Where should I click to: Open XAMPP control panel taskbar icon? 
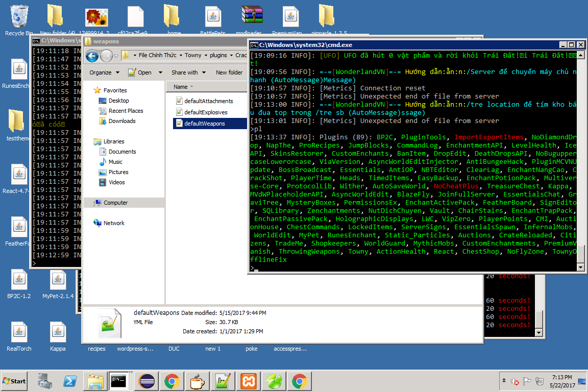point(249,381)
